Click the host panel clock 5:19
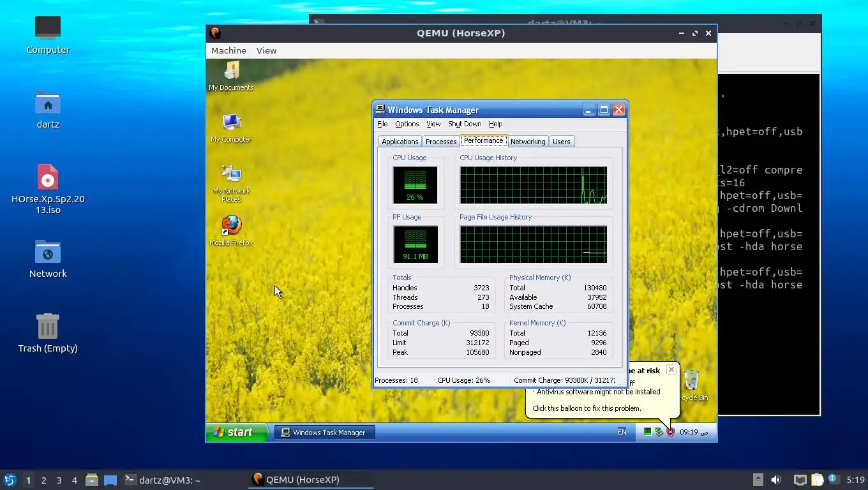This screenshot has height=490, width=868. [x=855, y=480]
